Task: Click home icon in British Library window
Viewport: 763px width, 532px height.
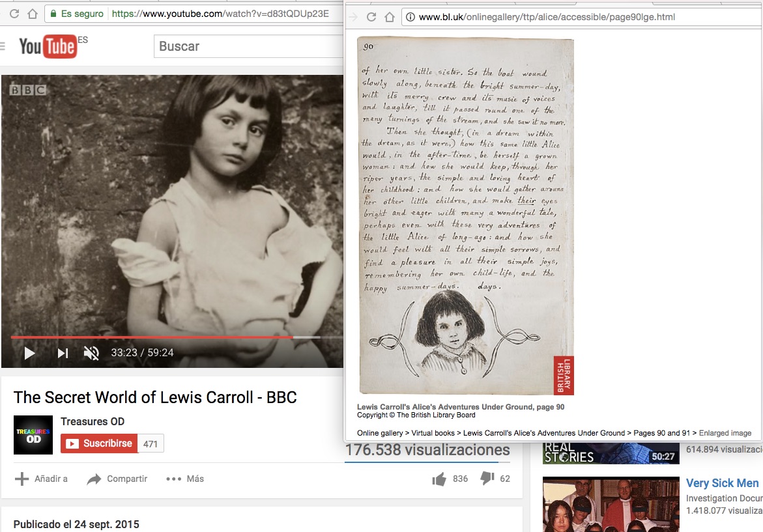Action: pos(389,17)
